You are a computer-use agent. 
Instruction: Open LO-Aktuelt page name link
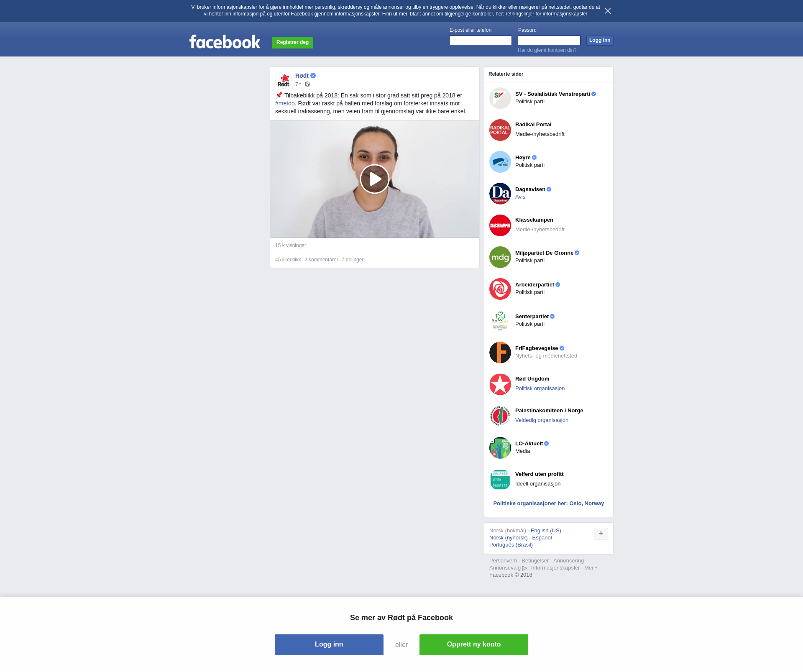coord(529,444)
